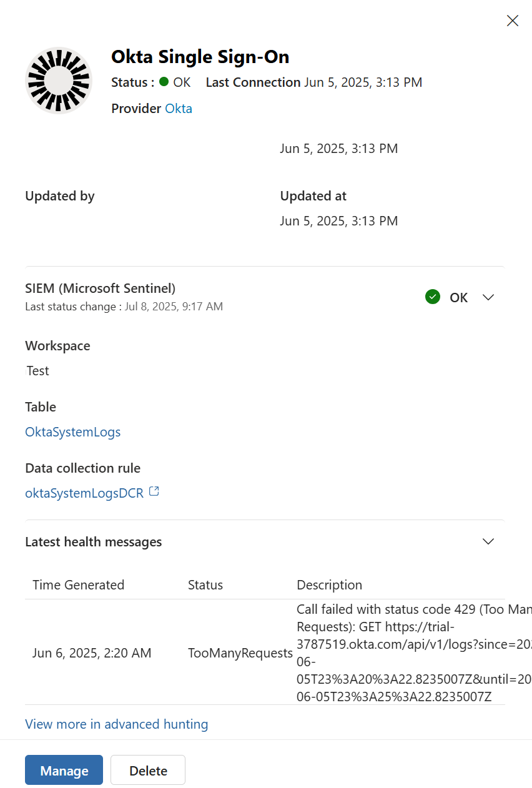Select the Jun 6, 2025 health message row

point(92,653)
